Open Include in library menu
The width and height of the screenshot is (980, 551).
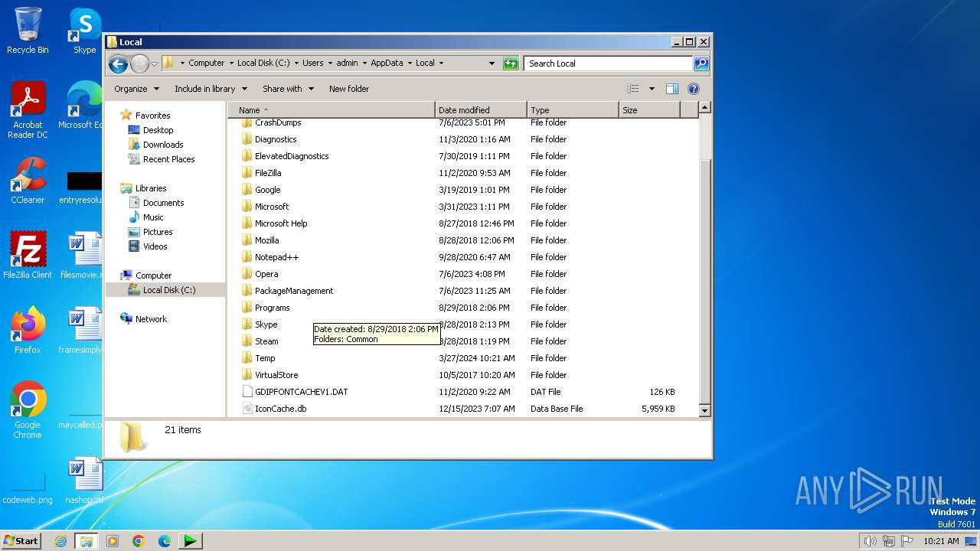[x=211, y=89]
